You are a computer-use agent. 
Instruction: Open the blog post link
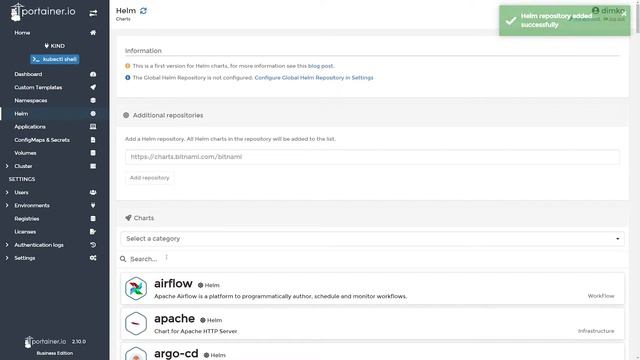coord(320,66)
